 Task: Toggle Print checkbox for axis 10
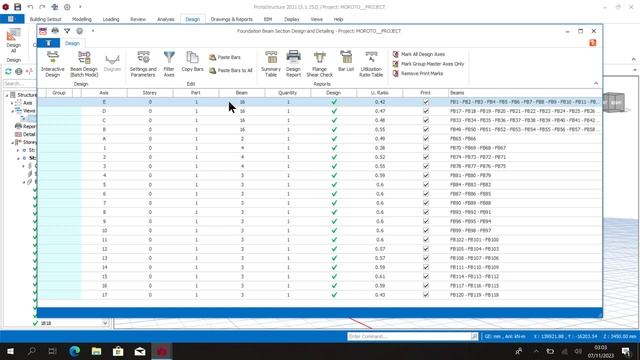coord(426,231)
